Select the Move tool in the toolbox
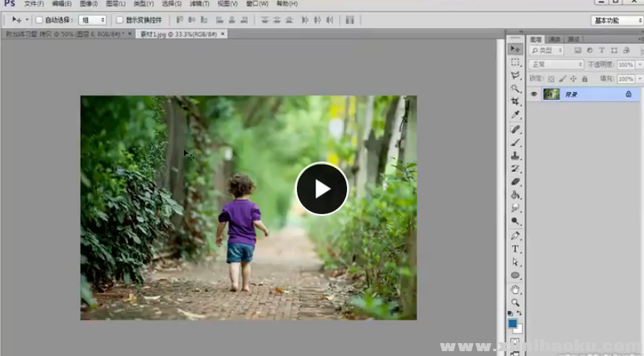Viewport: 644px width, 356px height. point(516,49)
